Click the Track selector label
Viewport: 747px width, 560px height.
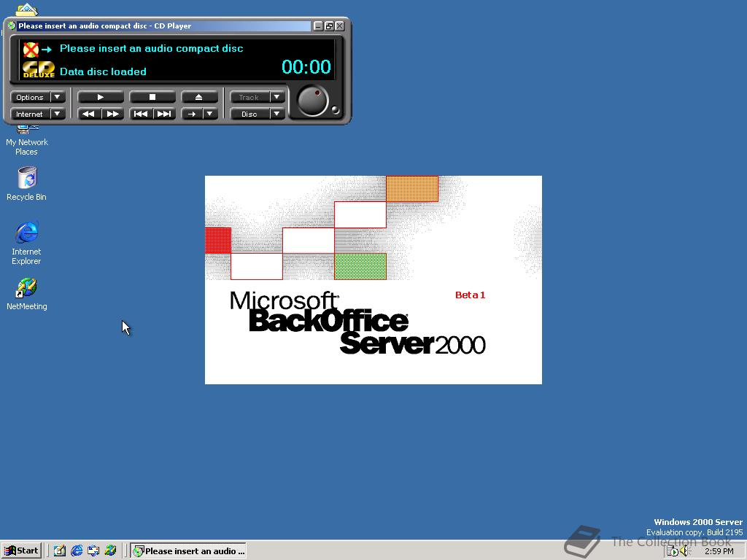(249, 97)
